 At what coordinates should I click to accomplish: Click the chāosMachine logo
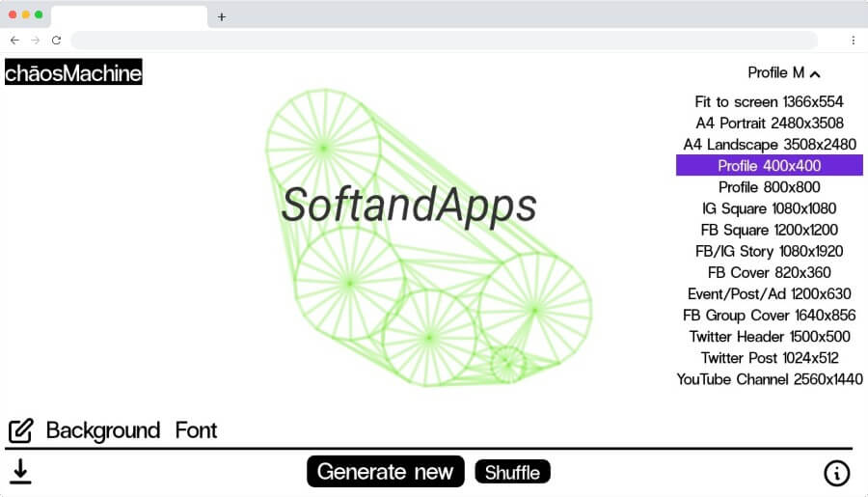tap(73, 72)
